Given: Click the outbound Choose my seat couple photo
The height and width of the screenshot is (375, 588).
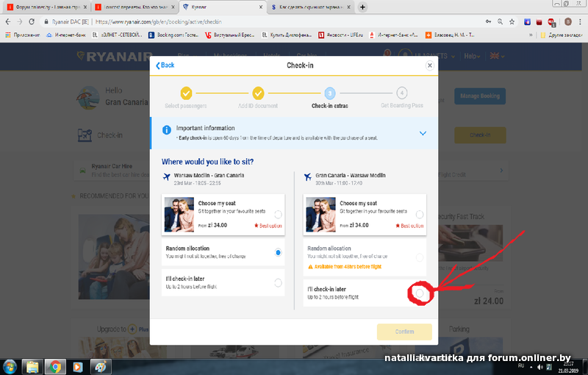Looking at the screenshot, I should (x=179, y=215).
